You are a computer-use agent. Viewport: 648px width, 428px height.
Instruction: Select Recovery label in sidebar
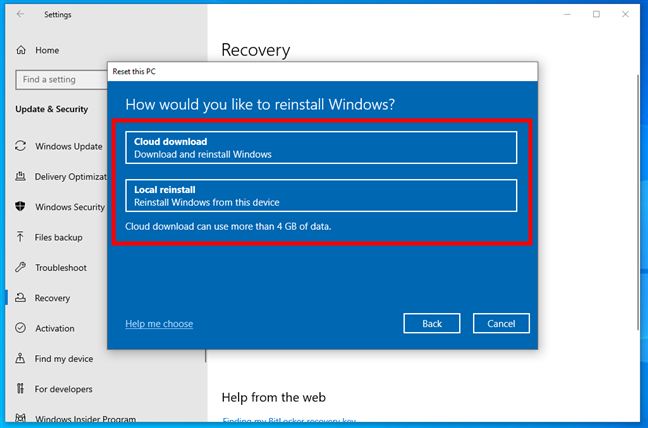pos(52,298)
